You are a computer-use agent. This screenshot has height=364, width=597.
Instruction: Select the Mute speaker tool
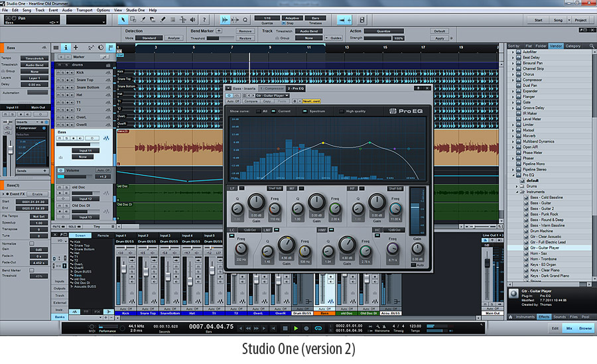pyautogui.click(x=173, y=20)
